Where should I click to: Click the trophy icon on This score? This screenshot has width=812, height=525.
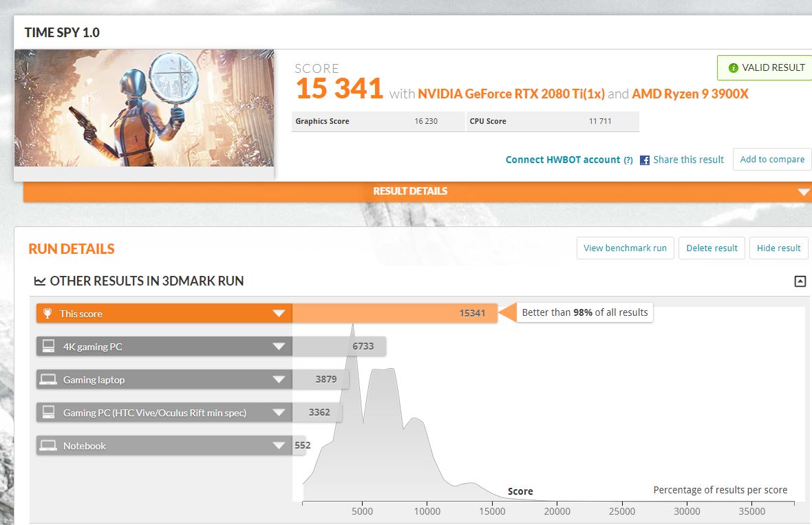coord(47,314)
